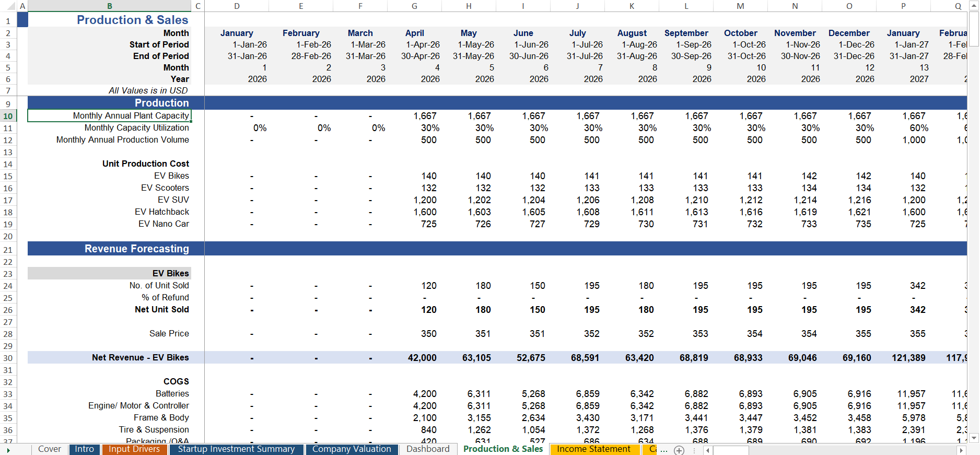This screenshot has width=980, height=455.
Task: Show more sheet tabs via ellipsis
Action: (664, 450)
